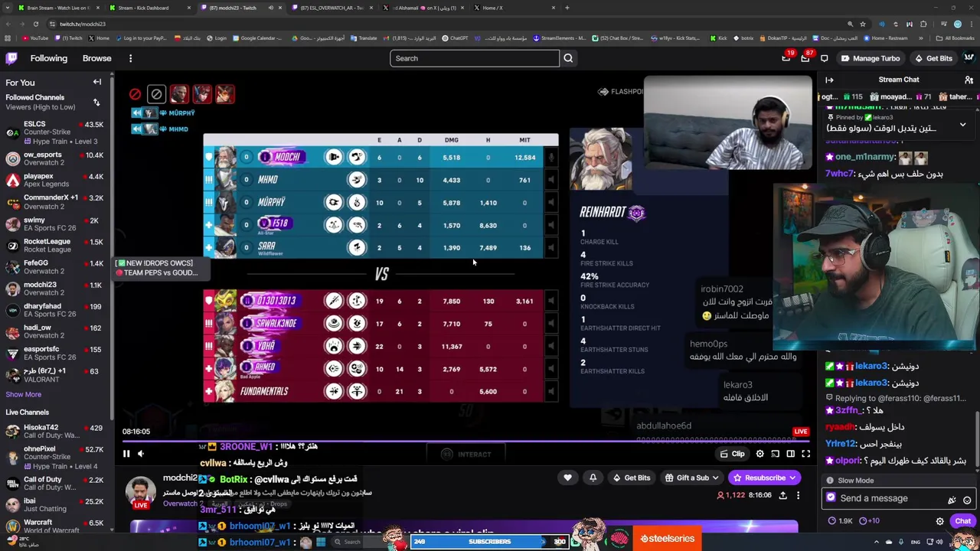Pause the stream playback
This screenshot has height=551, width=980.
(126, 454)
